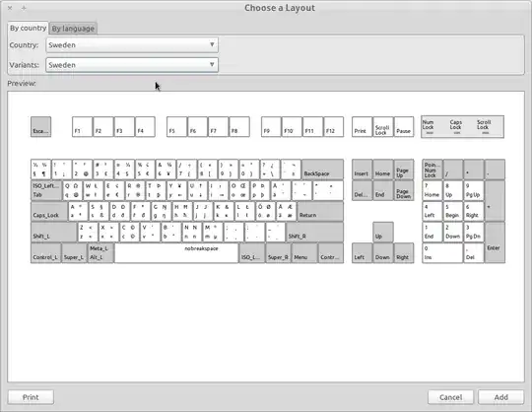Click the Scroll Lock key beside Pause

383,127
